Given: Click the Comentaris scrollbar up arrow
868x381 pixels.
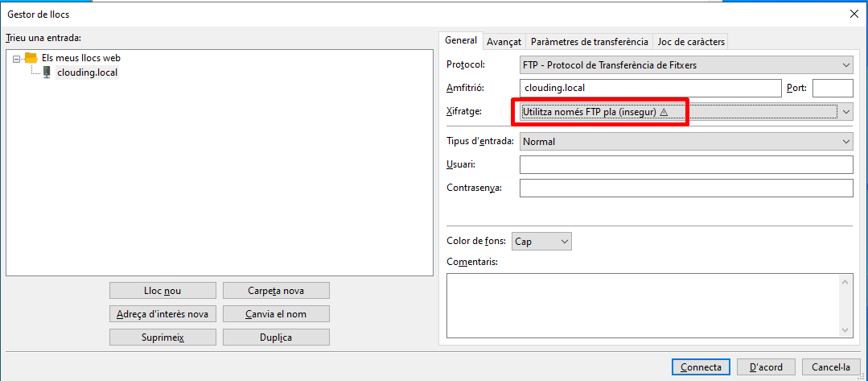Looking at the screenshot, I should click(845, 282).
